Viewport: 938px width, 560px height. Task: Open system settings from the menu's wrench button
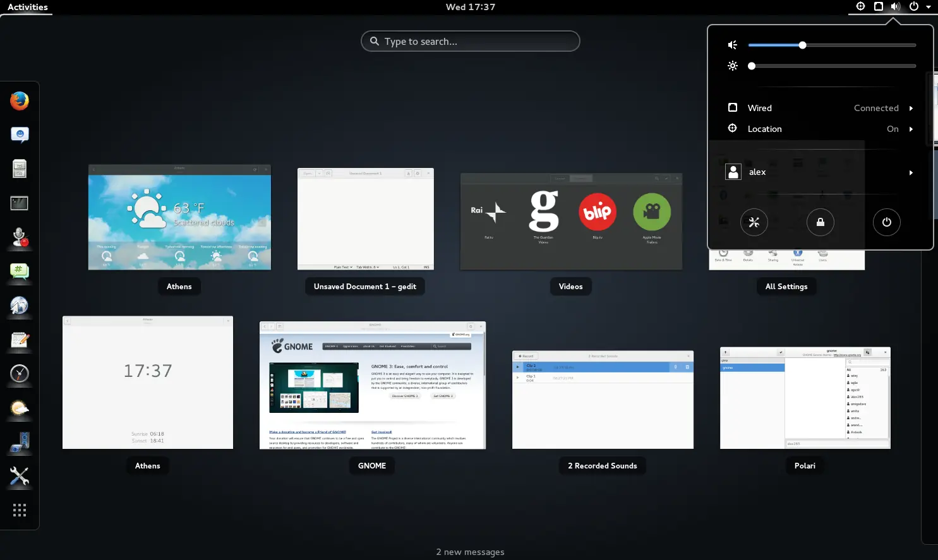pos(754,222)
